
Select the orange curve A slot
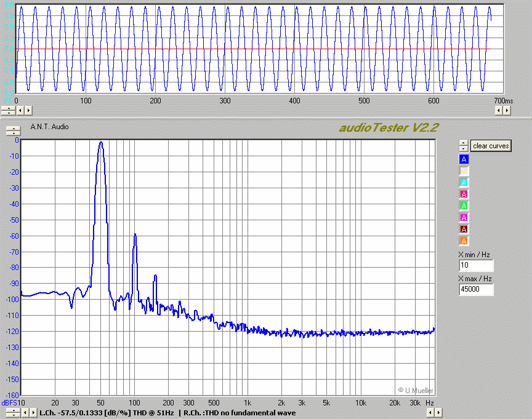(464, 241)
